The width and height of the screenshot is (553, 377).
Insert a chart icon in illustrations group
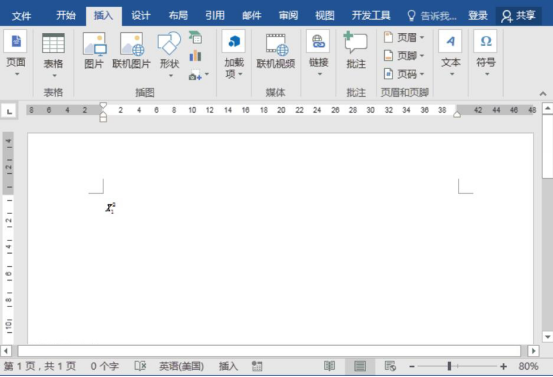point(195,56)
